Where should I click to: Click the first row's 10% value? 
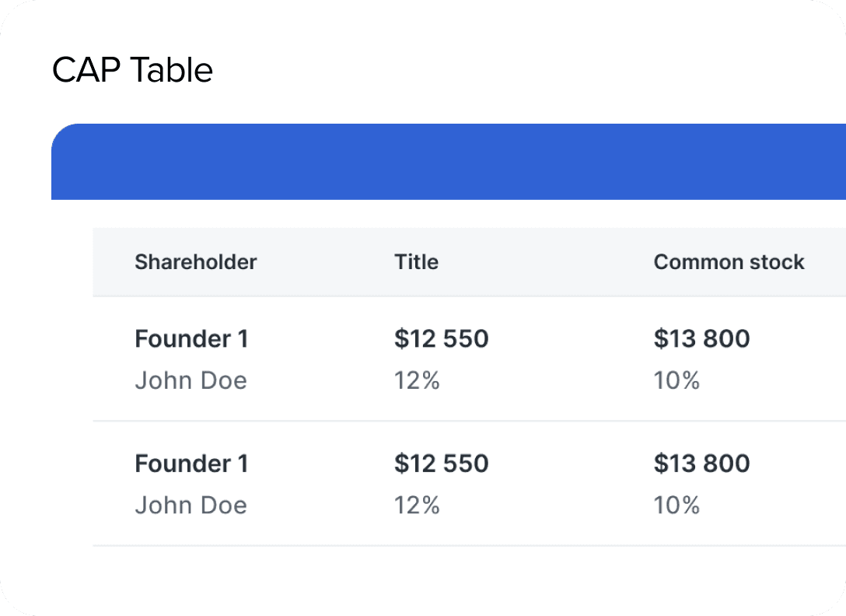[x=676, y=380]
